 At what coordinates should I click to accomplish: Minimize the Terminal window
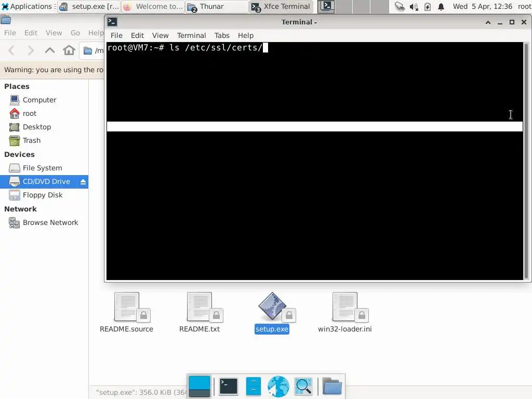[500, 22]
